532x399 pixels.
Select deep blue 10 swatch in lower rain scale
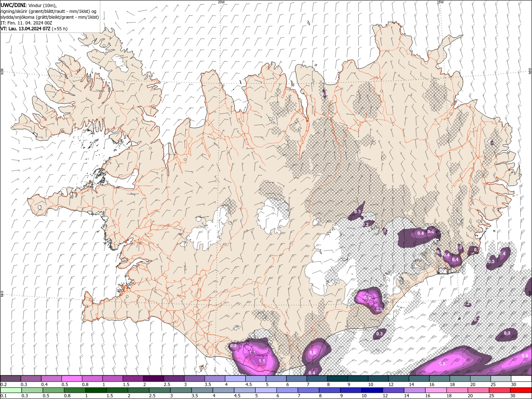click(372, 390)
